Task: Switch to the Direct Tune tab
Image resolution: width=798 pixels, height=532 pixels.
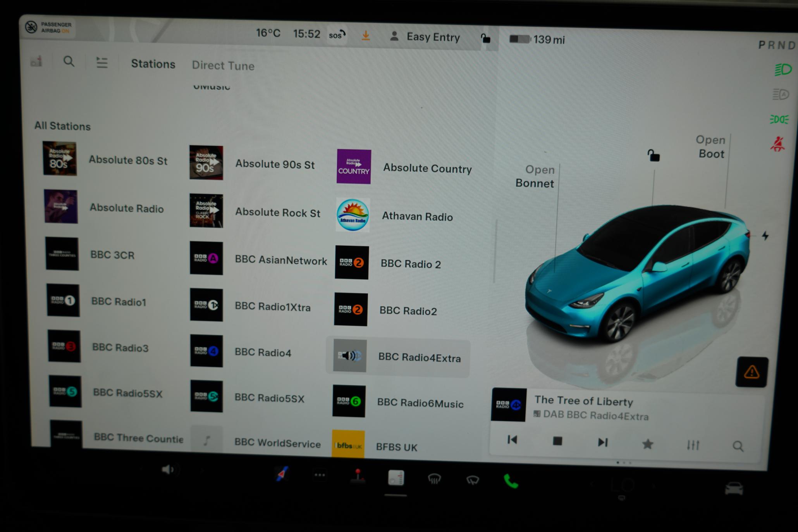Action: (223, 65)
